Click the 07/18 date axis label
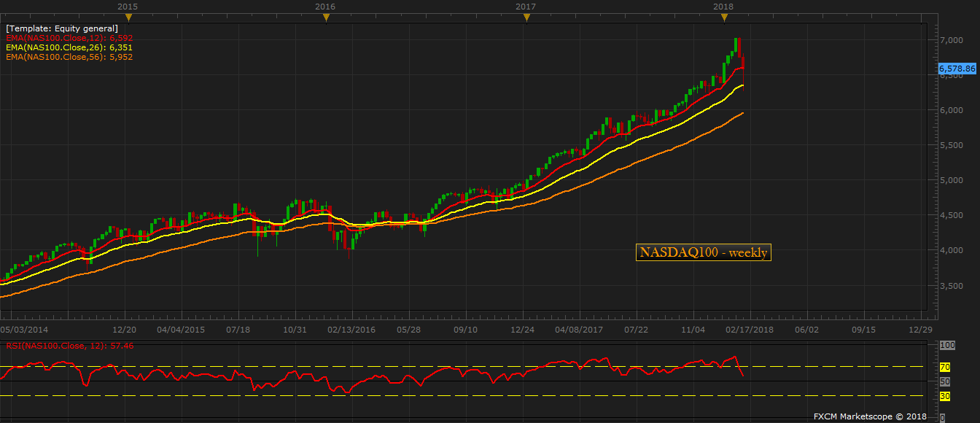980x423 pixels. pos(238,330)
